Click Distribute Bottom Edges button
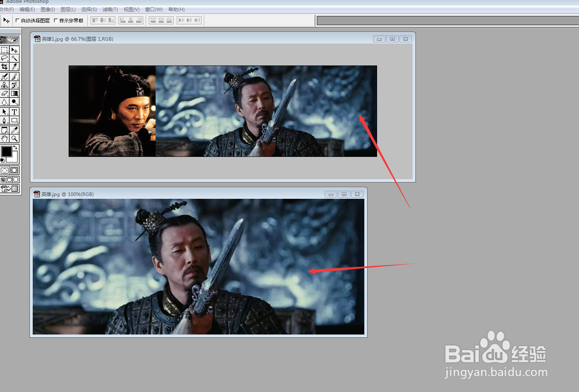Screen dimensions: 579x392 pyautogui.click(x=169, y=20)
